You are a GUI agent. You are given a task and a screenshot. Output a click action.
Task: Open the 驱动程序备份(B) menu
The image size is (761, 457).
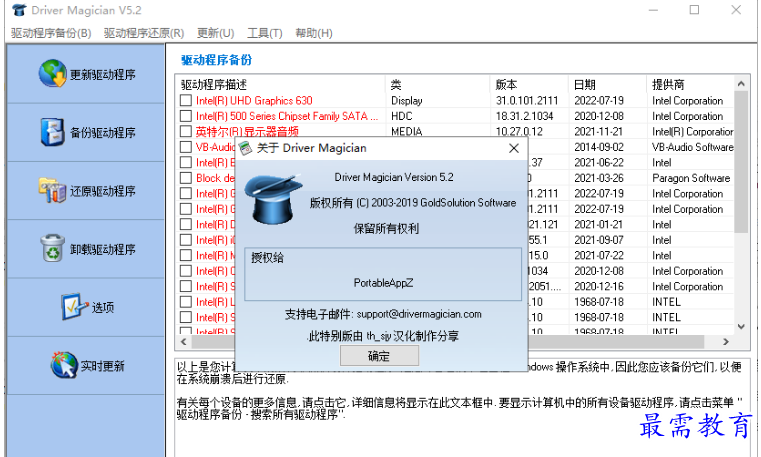(51, 33)
